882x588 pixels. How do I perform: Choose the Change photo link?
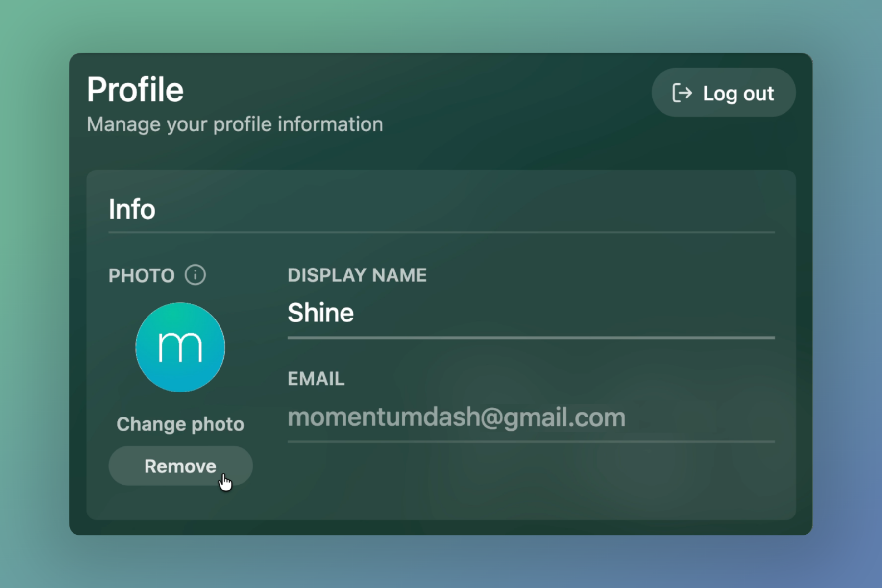[x=180, y=424]
